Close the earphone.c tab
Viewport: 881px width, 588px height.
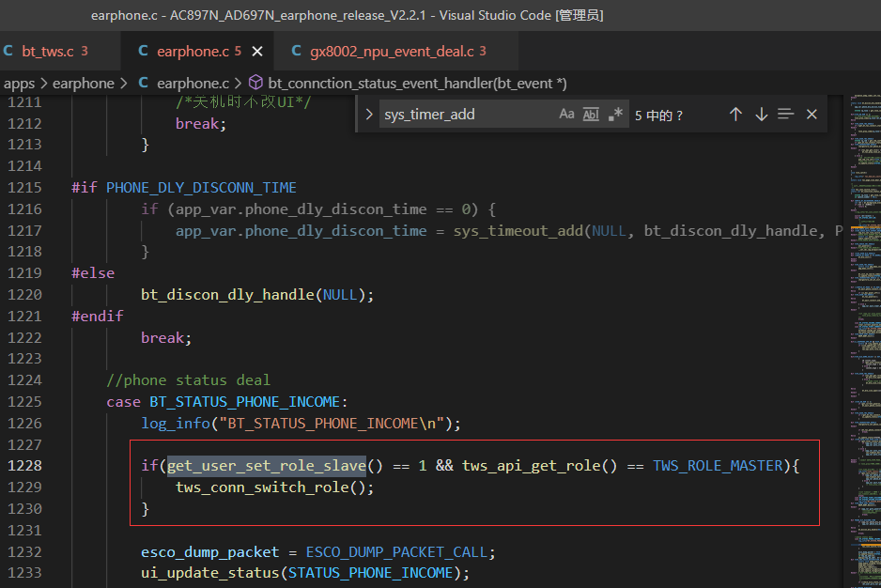(x=257, y=51)
